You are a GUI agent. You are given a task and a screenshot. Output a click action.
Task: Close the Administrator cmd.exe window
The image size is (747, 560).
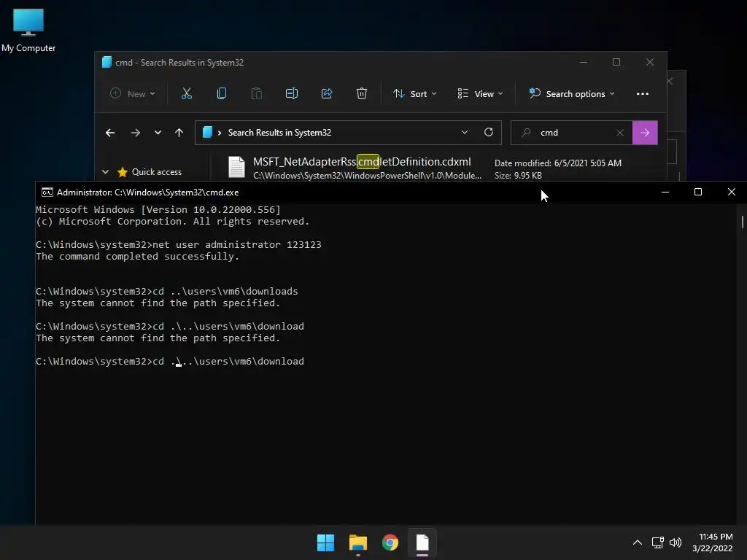[x=731, y=192]
